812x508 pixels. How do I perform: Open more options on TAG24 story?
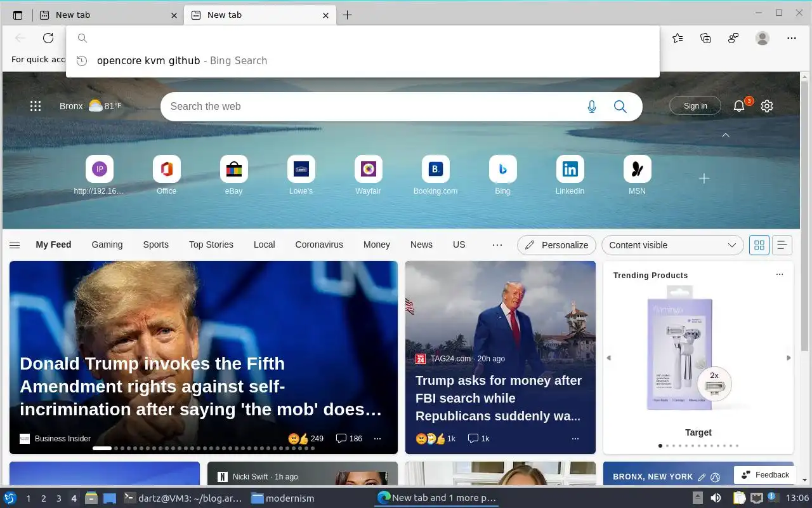point(575,438)
